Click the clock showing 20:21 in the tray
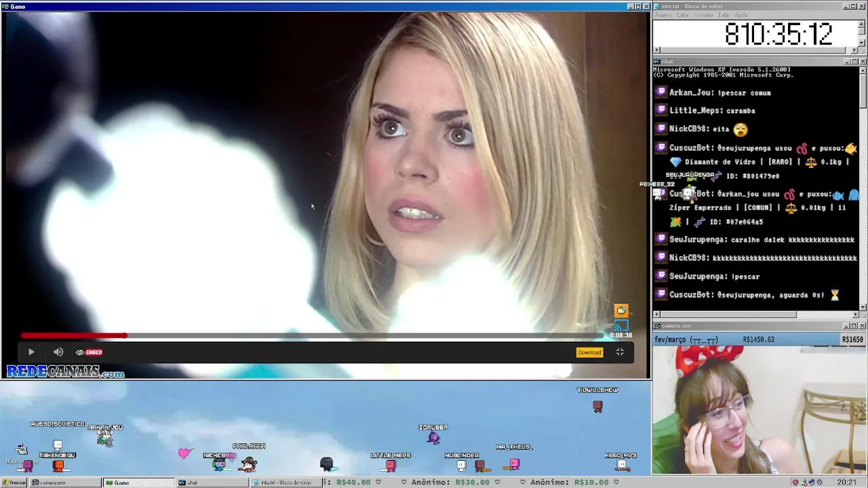This screenshot has height=488, width=868. click(x=846, y=483)
